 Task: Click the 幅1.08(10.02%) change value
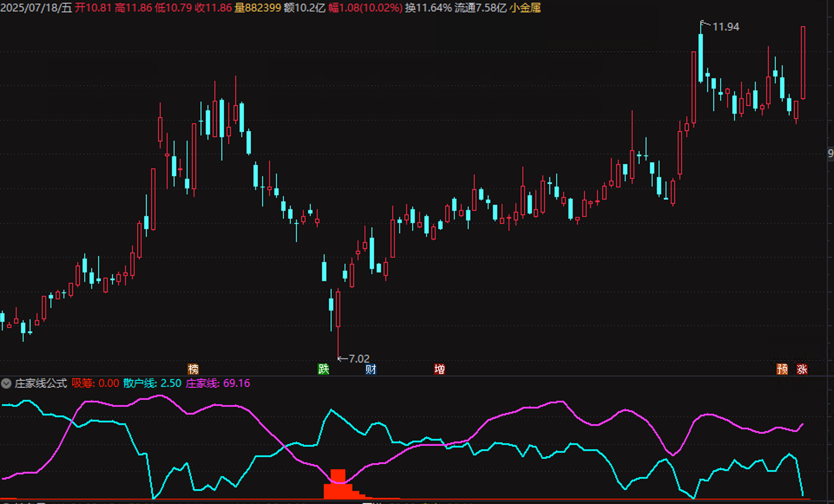coord(365,8)
